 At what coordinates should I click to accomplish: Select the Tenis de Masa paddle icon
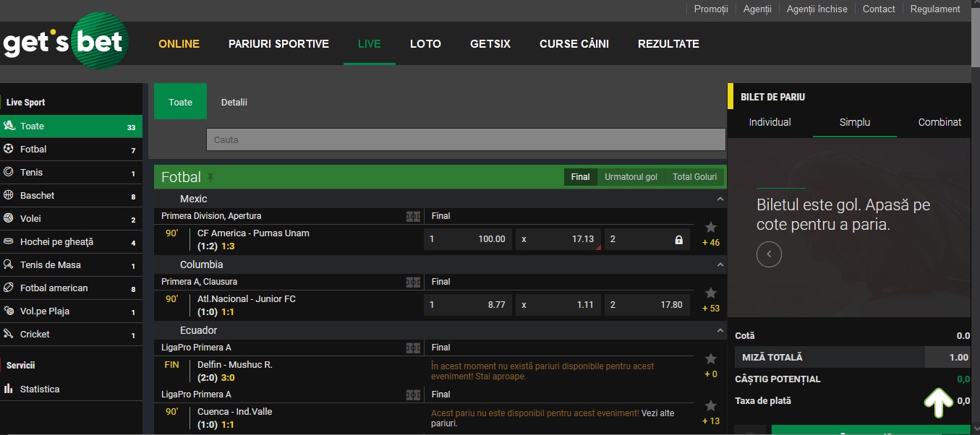(9, 264)
